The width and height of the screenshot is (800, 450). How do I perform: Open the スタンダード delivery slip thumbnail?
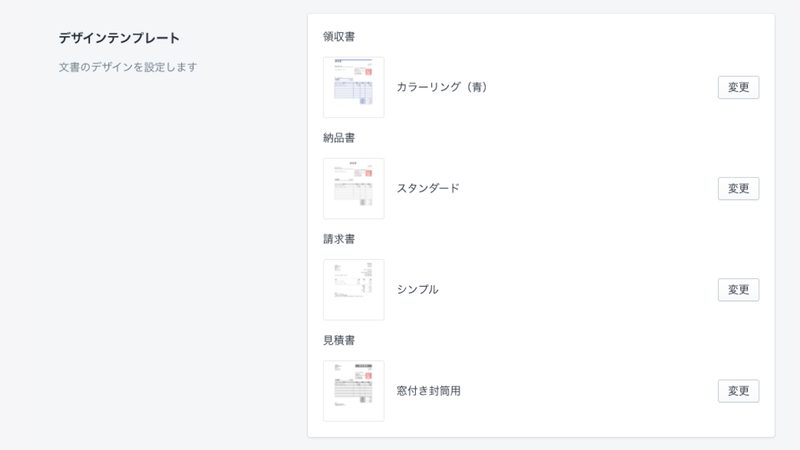354,188
